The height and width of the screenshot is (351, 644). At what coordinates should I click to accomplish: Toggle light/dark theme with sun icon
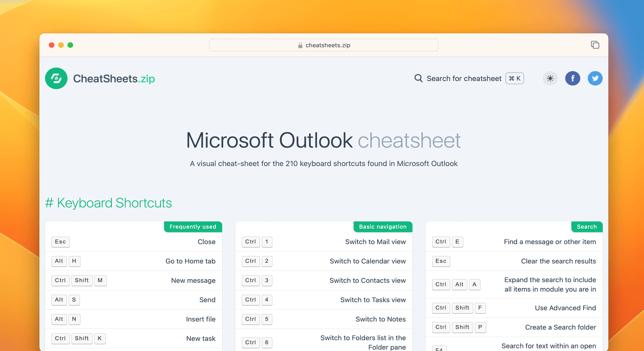pos(550,78)
